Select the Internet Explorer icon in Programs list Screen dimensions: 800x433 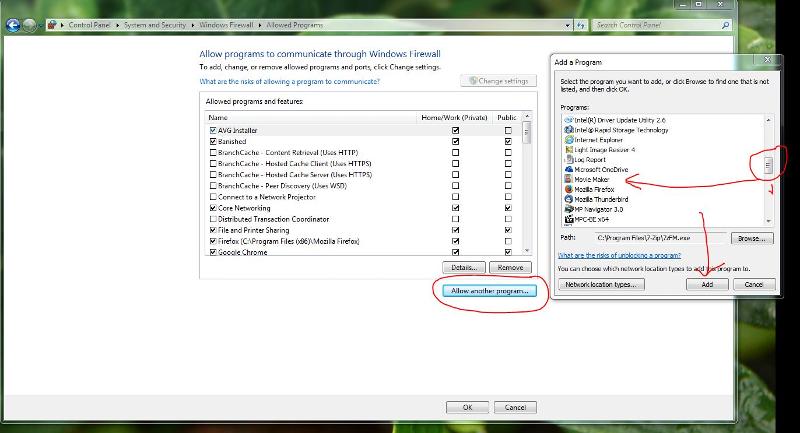569,140
